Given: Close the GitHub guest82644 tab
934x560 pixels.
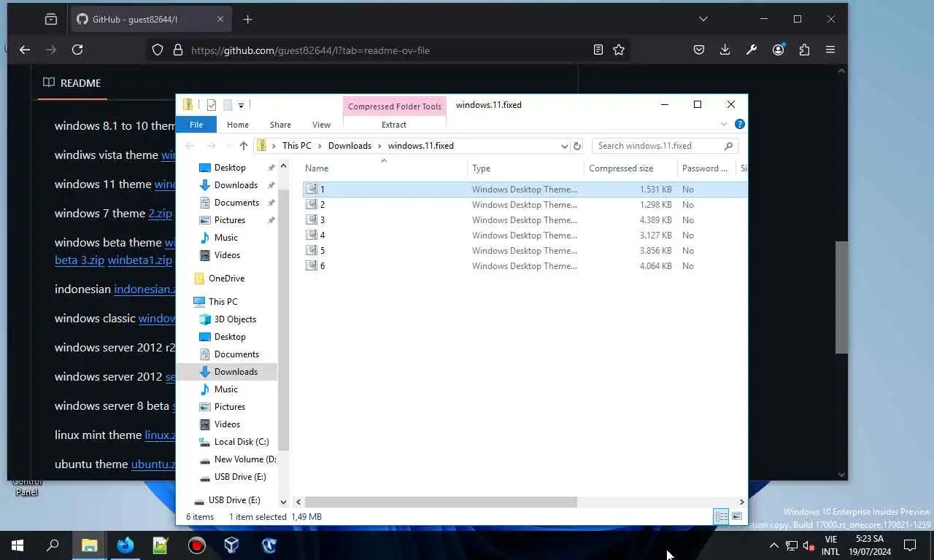Looking at the screenshot, I should [x=220, y=19].
